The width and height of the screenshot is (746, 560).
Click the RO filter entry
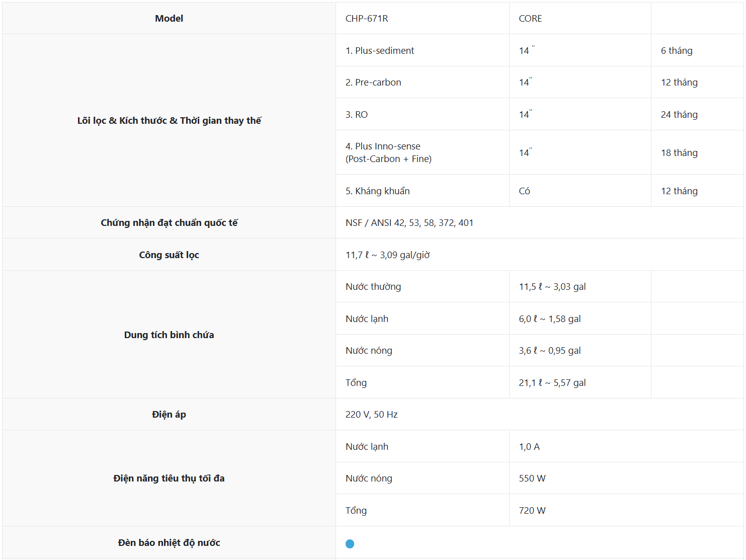357,115
